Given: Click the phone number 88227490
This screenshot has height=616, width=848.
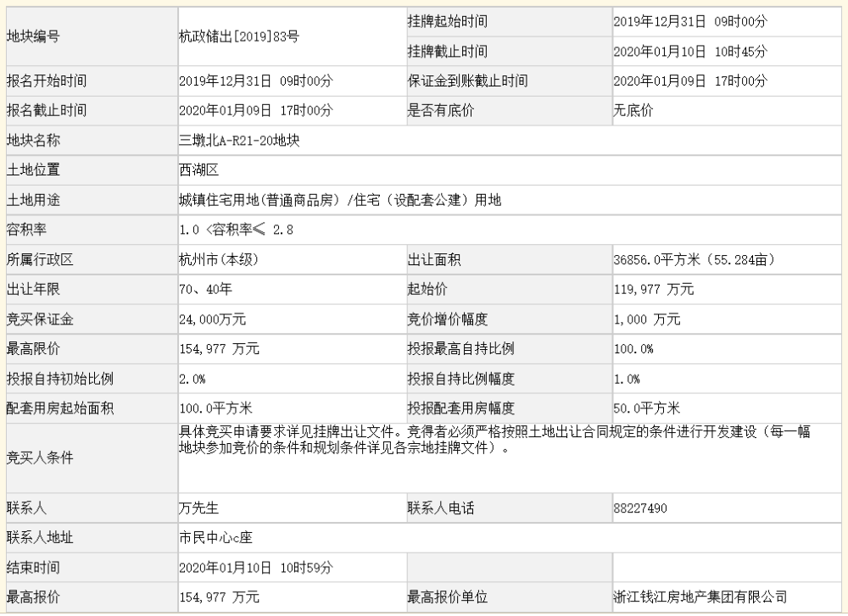Looking at the screenshot, I should (x=638, y=508).
